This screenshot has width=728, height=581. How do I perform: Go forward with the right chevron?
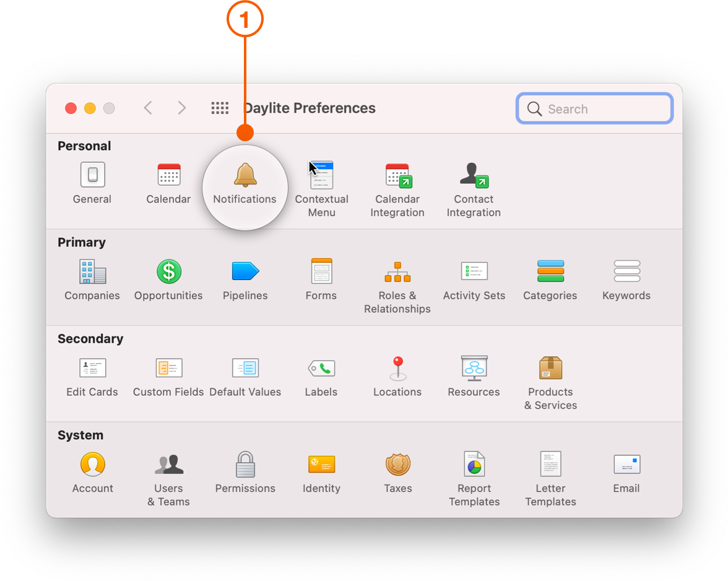tap(181, 108)
